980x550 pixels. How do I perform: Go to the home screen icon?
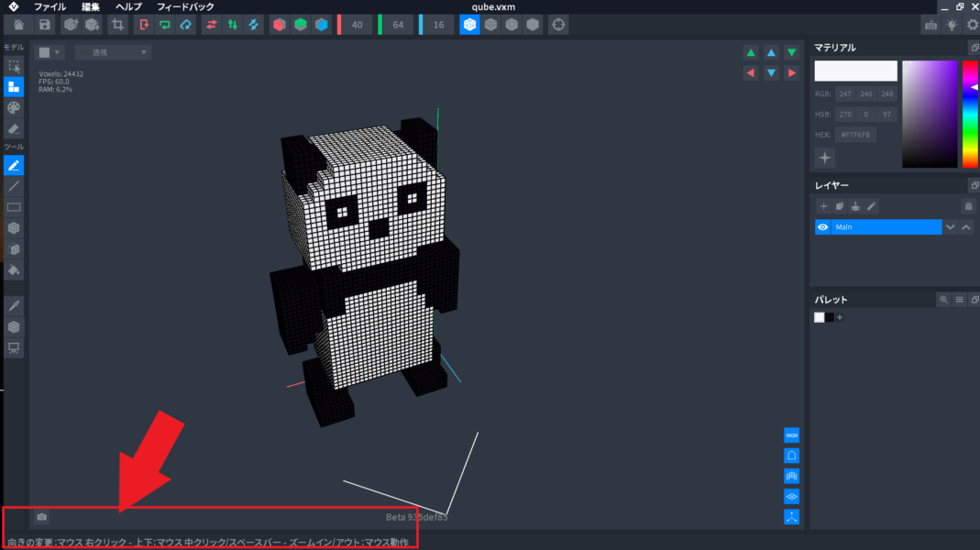click(18, 25)
